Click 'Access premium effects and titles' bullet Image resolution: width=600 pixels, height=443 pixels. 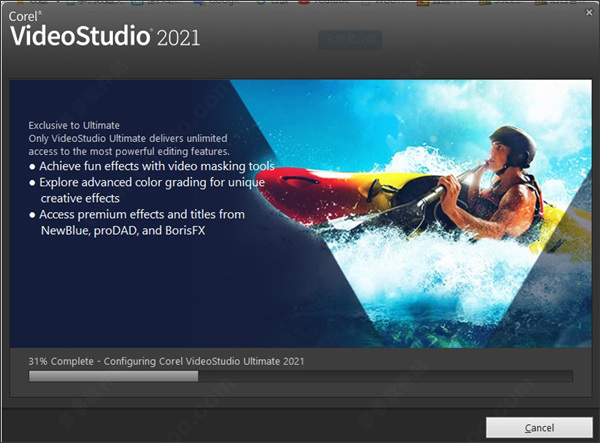pos(142,214)
